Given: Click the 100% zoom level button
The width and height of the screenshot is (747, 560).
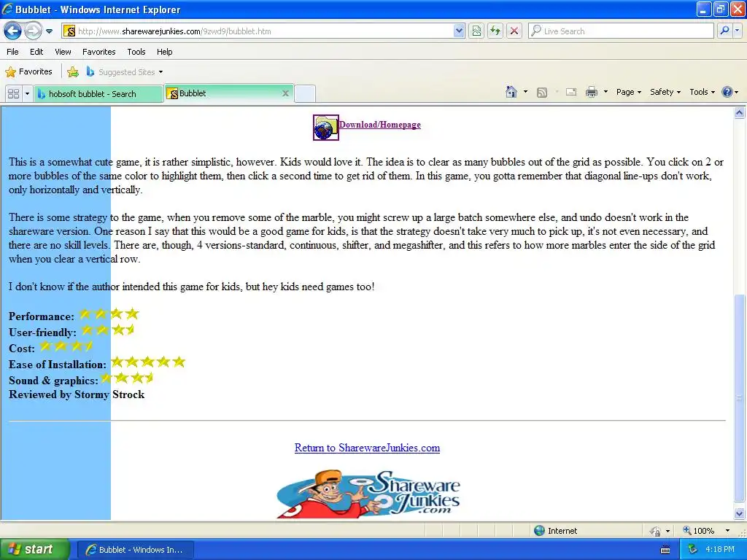Looking at the screenshot, I should (x=698, y=531).
